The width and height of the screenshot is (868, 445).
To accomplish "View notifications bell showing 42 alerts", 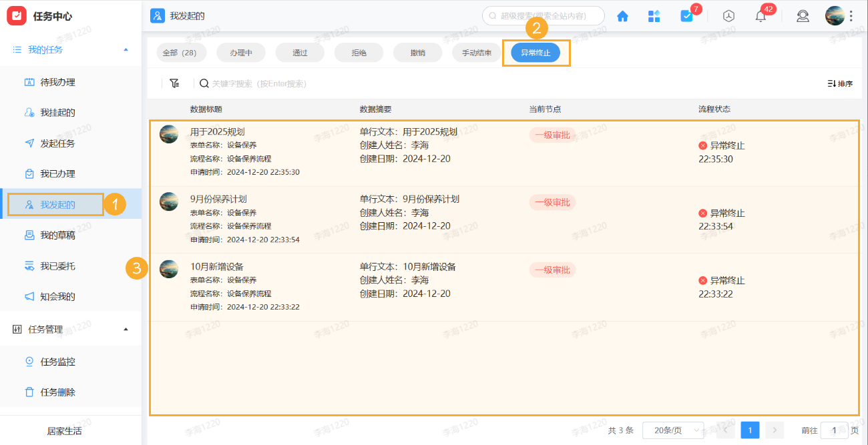I will tap(760, 15).
